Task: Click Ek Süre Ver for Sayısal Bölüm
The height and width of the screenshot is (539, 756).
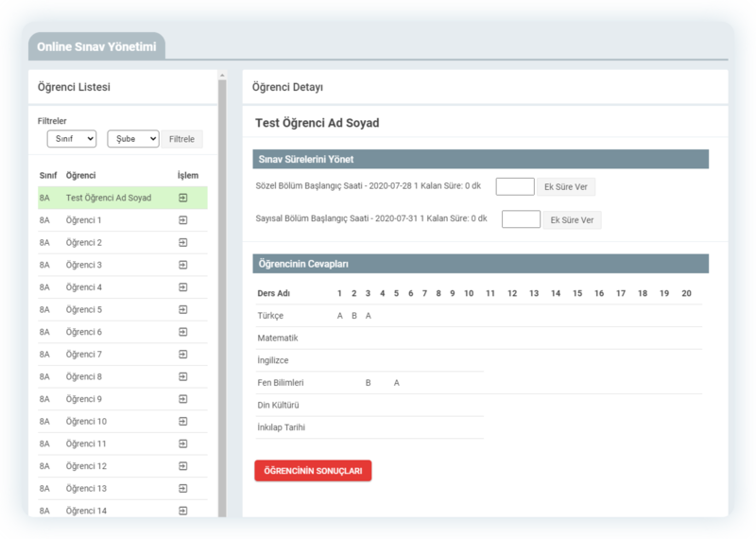Action: click(x=572, y=220)
